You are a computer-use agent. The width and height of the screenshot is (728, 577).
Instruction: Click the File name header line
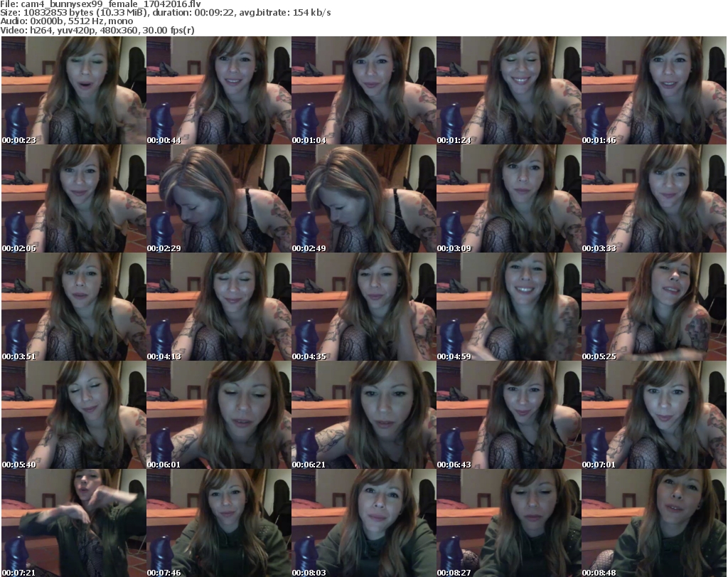point(101,4)
